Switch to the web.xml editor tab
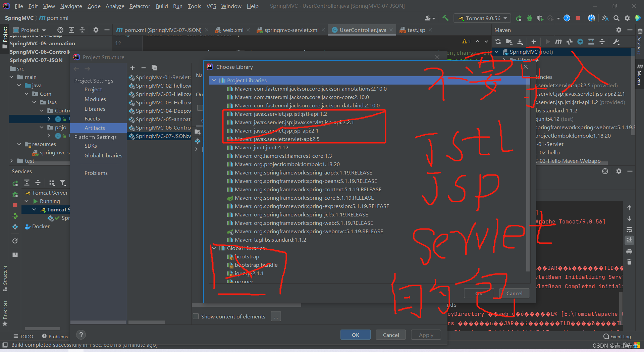The image size is (644, 352). (x=233, y=30)
